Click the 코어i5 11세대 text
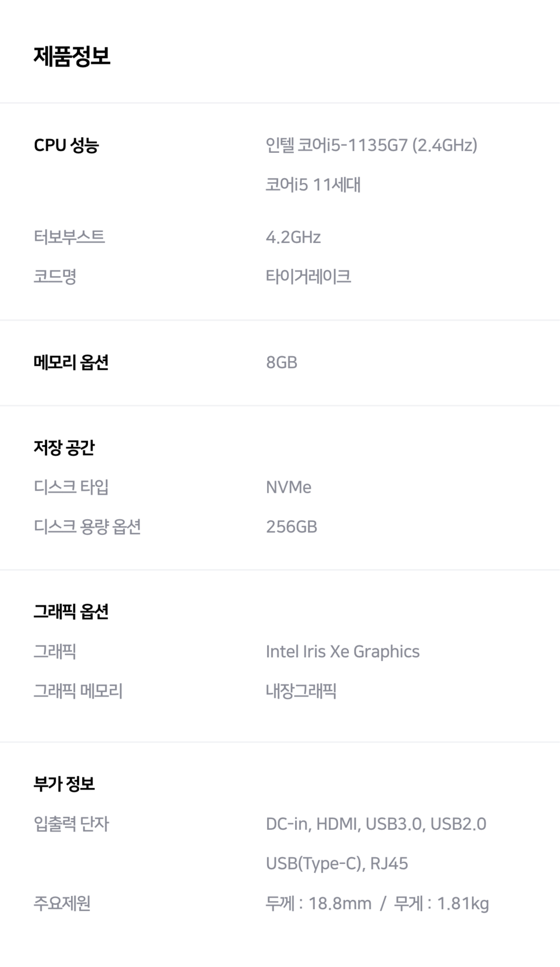Screen dimensions: 560x967 313,184
